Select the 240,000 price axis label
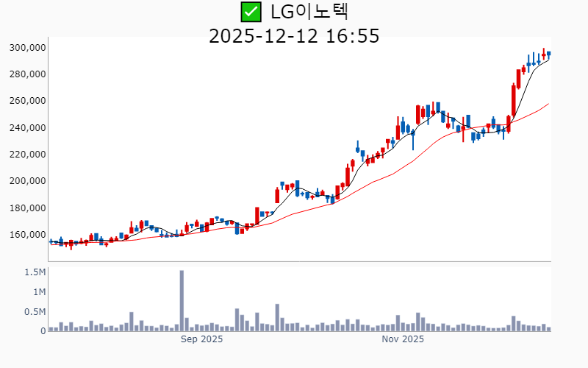The height and width of the screenshot is (368, 588). pyautogui.click(x=28, y=128)
